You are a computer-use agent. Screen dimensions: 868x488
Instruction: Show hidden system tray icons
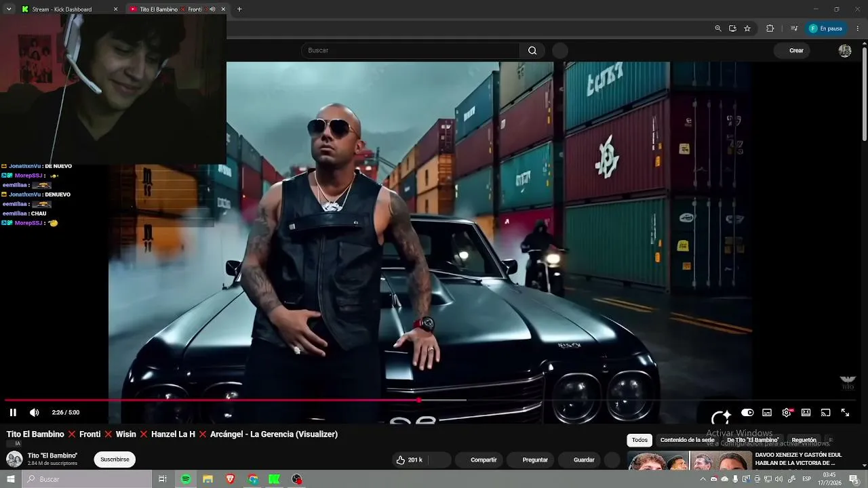[703, 479]
